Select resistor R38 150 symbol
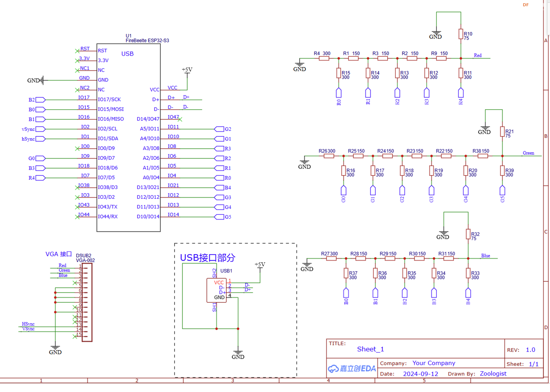 point(483,156)
